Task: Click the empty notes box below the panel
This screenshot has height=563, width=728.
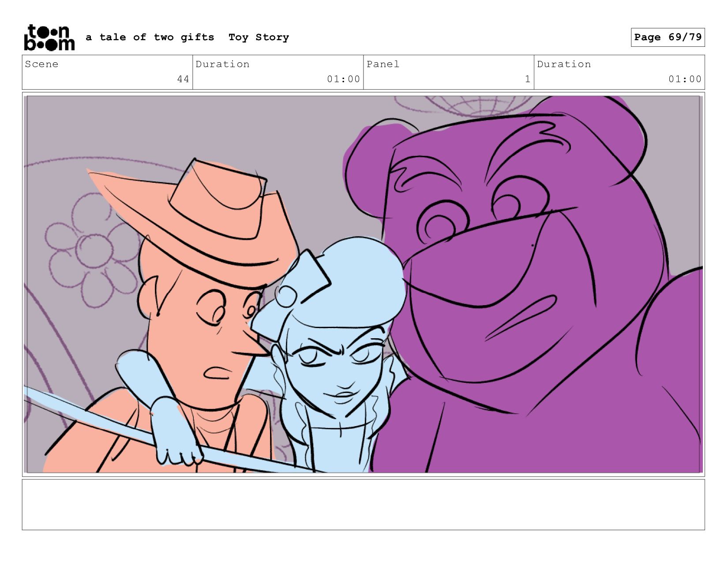Action: (x=364, y=505)
